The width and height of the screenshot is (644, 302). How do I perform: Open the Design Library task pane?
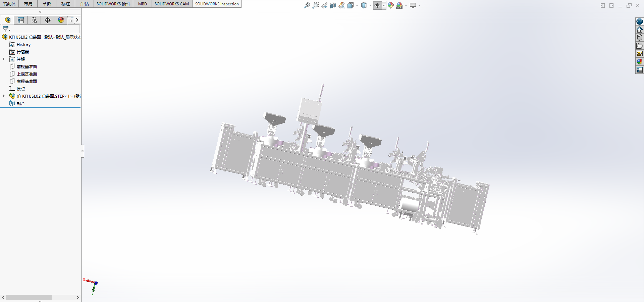tap(640, 38)
